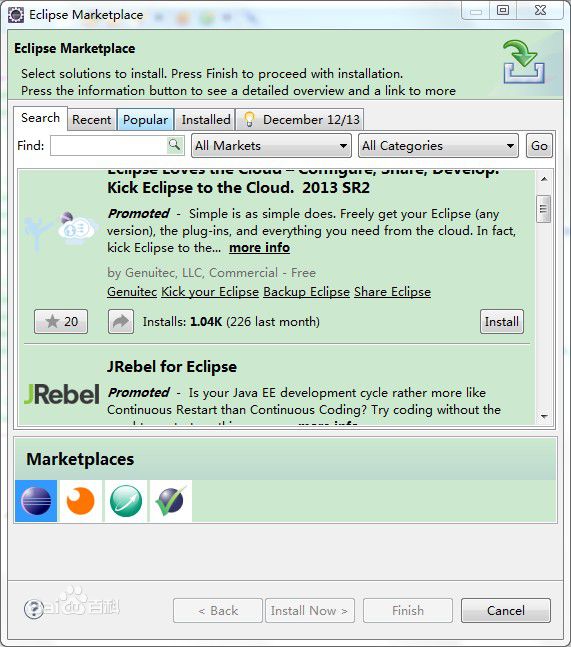Select the green globe marketplace icon

pyautogui.click(x=126, y=501)
